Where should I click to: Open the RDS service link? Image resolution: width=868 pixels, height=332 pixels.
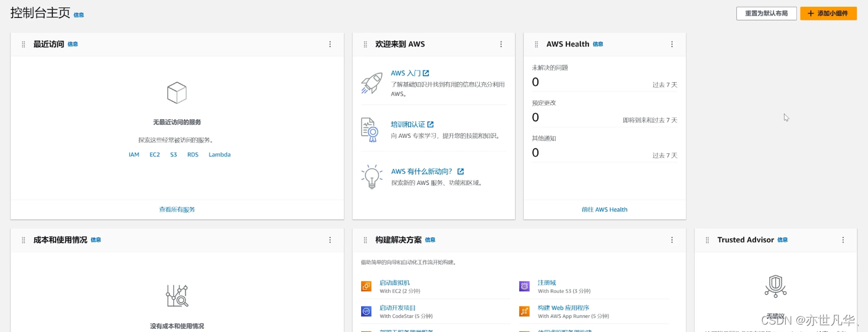click(193, 155)
